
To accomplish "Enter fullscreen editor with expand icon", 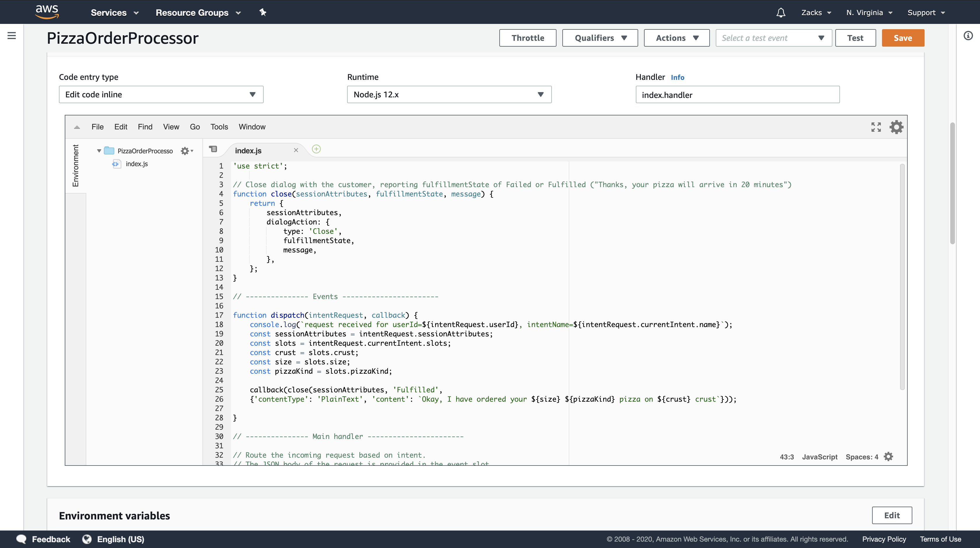I will 876,127.
